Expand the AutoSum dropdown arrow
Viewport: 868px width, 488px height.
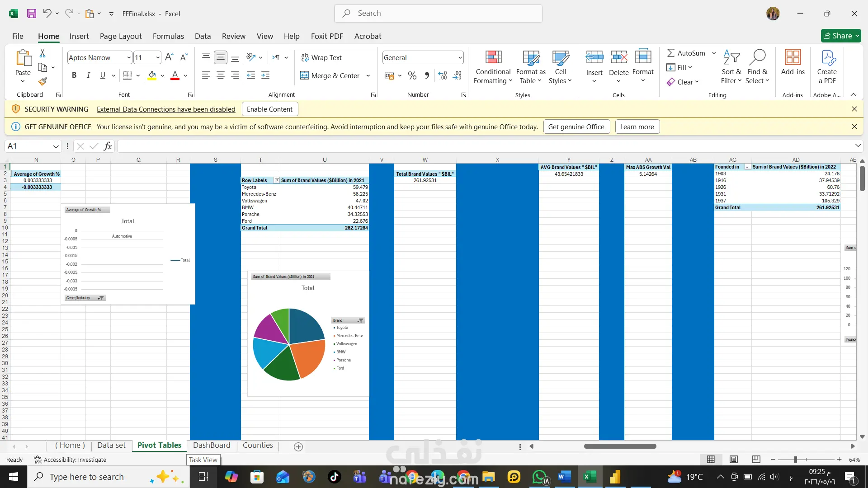point(714,53)
